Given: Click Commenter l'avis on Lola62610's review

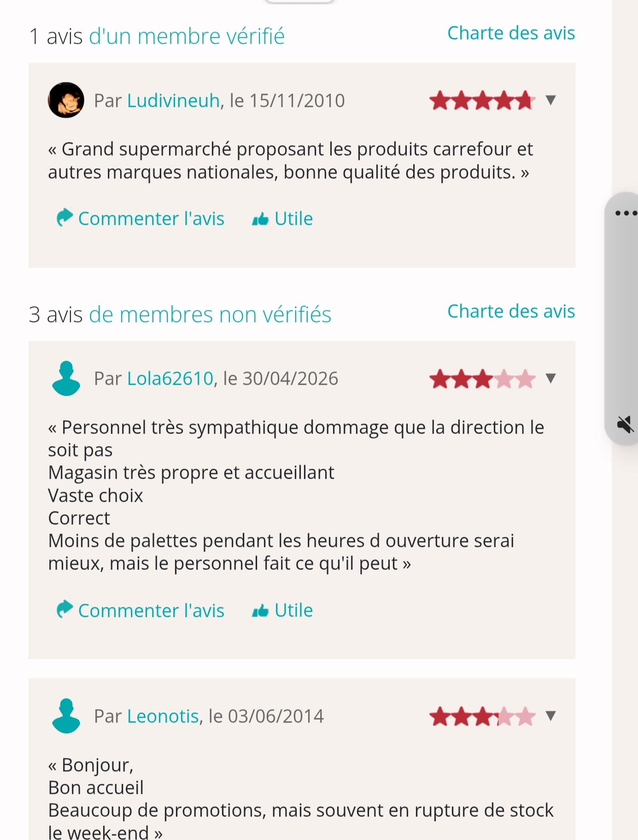Looking at the screenshot, I should point(151,611).
